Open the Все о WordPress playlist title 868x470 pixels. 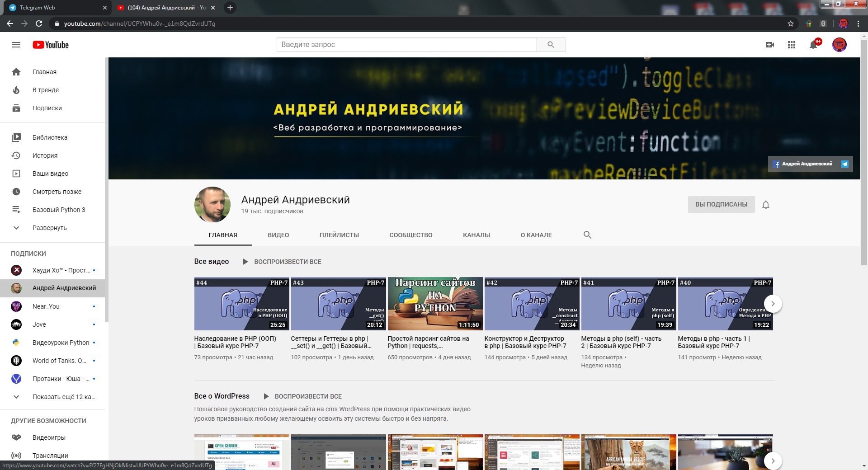222,396
